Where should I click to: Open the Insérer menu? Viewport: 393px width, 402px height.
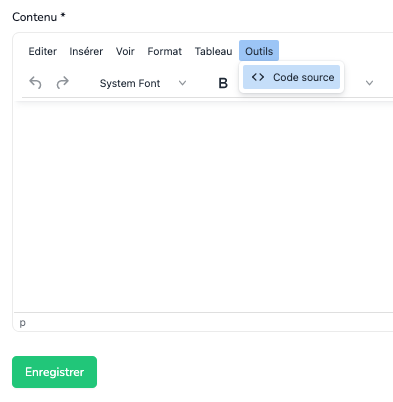tap(86, 51)
